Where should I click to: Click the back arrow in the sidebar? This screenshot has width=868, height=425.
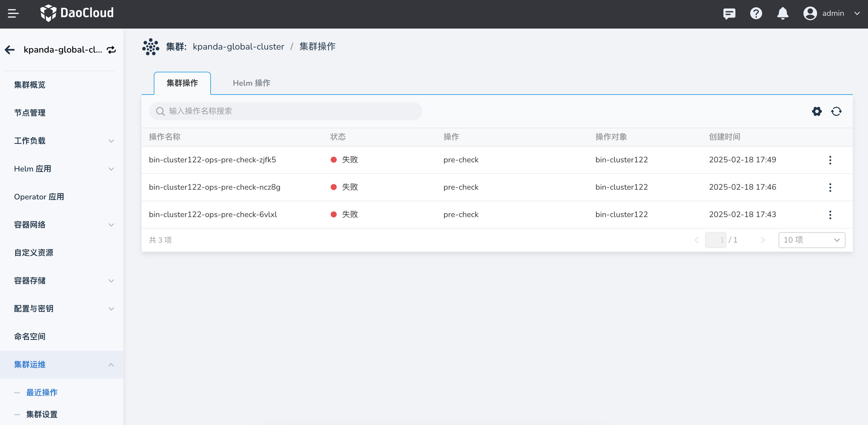tap(10, 50)
